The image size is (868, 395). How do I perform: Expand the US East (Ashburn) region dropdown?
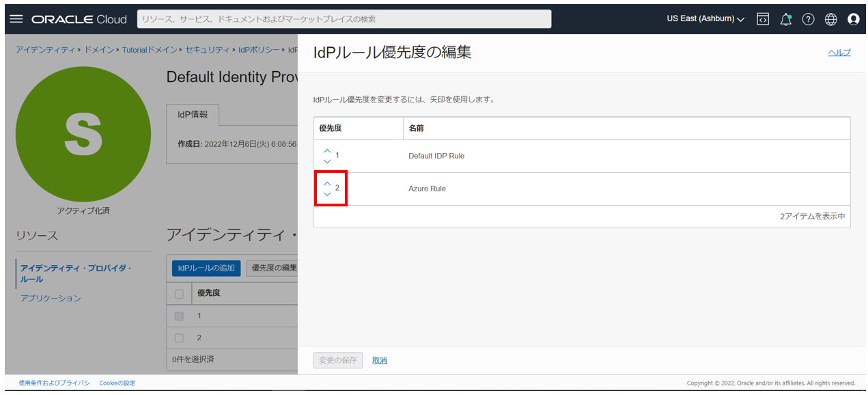coord(705,19)
